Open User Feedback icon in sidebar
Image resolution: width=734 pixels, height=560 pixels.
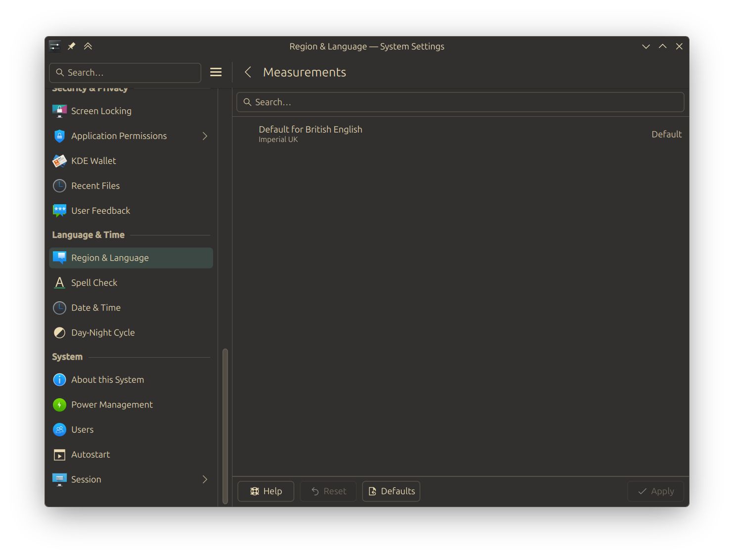59,211
